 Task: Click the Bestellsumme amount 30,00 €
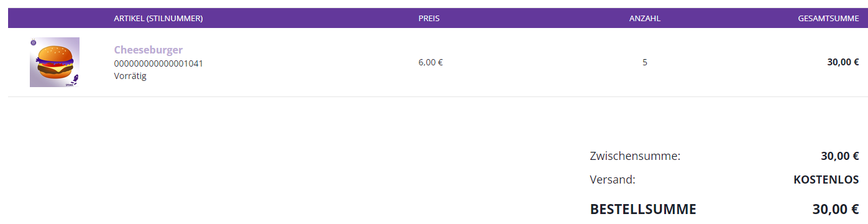tap(836, 209)
